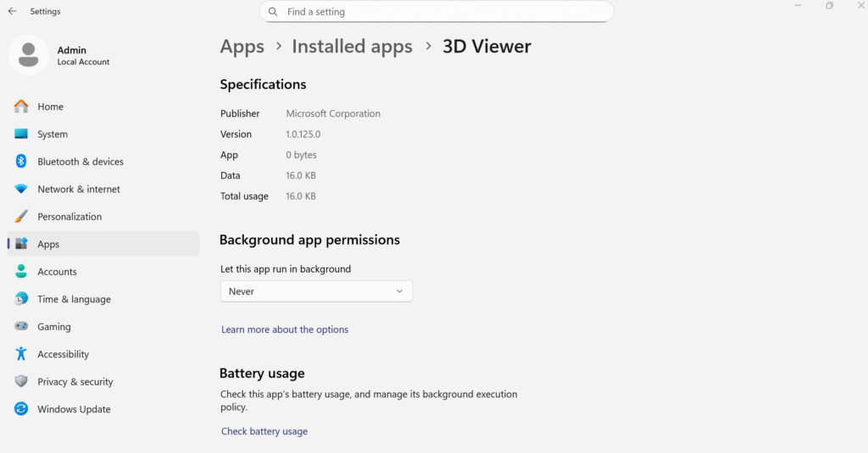The width and height of the screenshot is (868, 453).
Task: Click the back arrow in Settings
Action: tap(12, 11)
